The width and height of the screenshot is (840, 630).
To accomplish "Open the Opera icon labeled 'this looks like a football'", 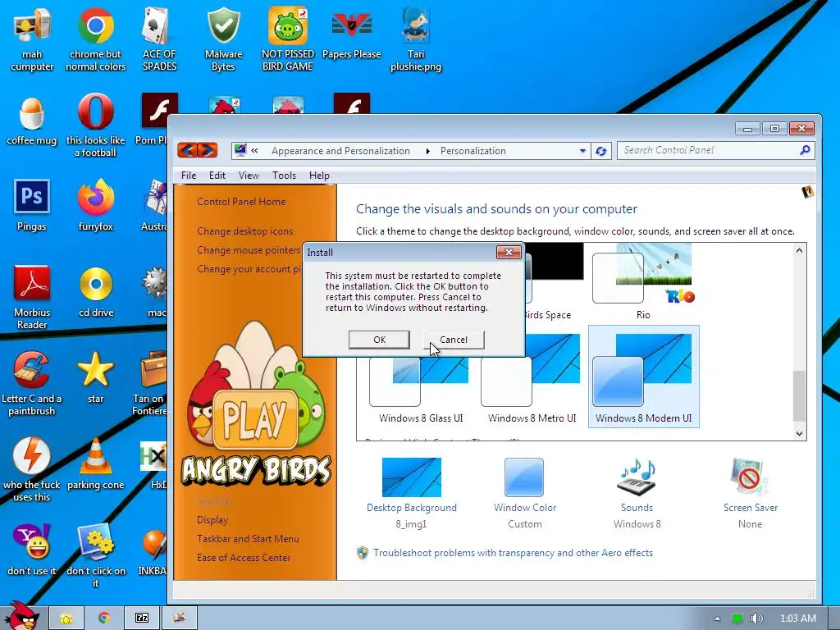I will 95,126.
